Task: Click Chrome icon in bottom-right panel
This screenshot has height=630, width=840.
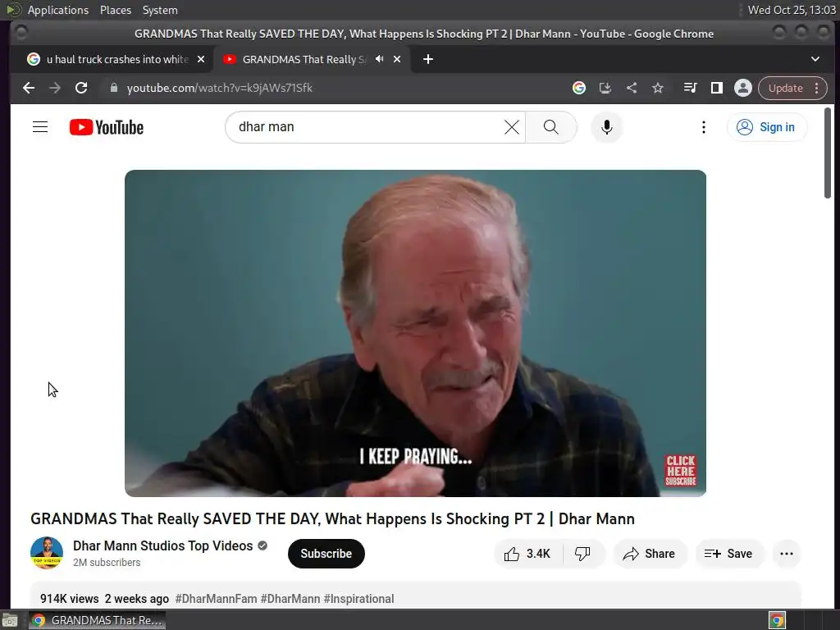Action: pyautogui.click(x=777, y=620)
